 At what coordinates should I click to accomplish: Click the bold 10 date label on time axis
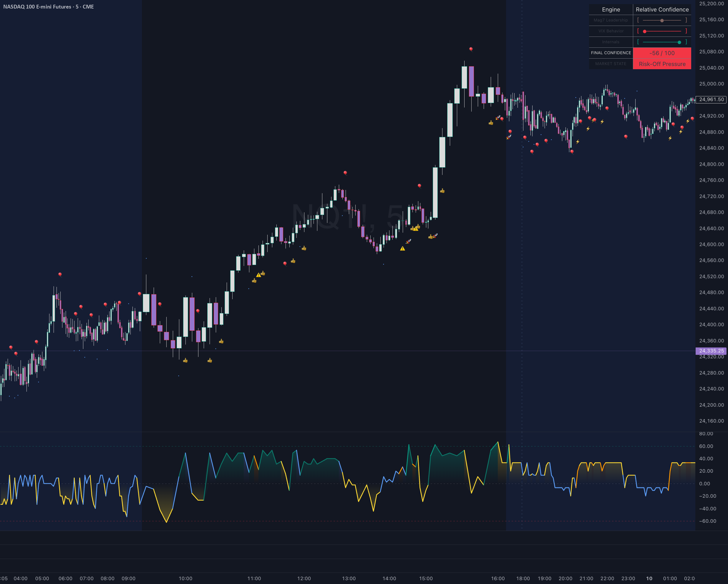[649, 578]
